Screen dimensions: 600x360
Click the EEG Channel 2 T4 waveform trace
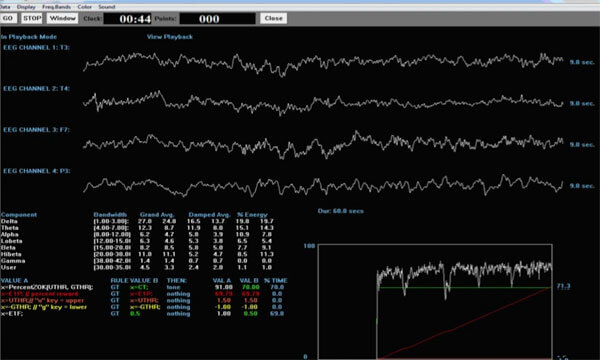coord(323,103)
